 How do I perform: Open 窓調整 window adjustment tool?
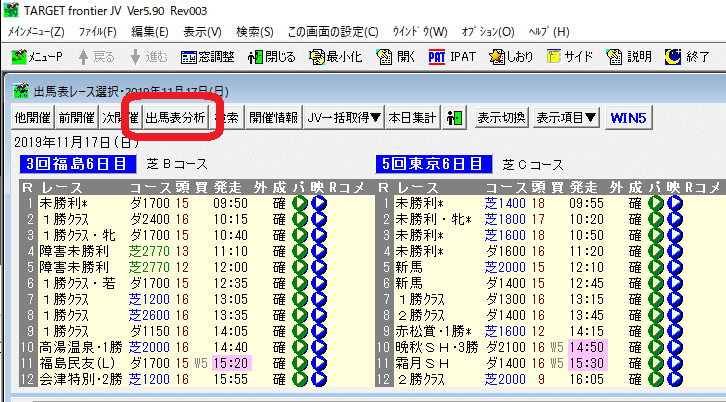tap(208, 57)
